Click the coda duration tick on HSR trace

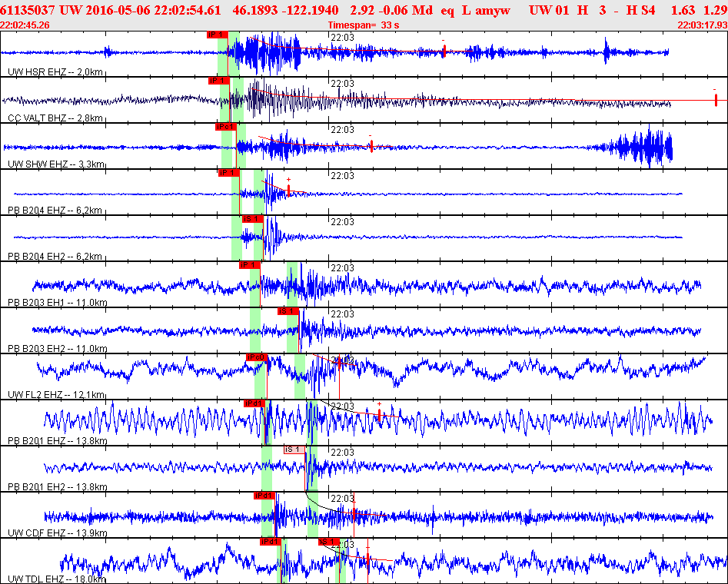coord(444,51)
